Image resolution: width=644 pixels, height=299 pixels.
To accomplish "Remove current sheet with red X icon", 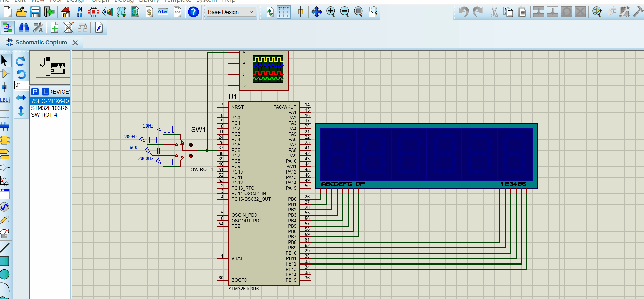I will 68,27.
